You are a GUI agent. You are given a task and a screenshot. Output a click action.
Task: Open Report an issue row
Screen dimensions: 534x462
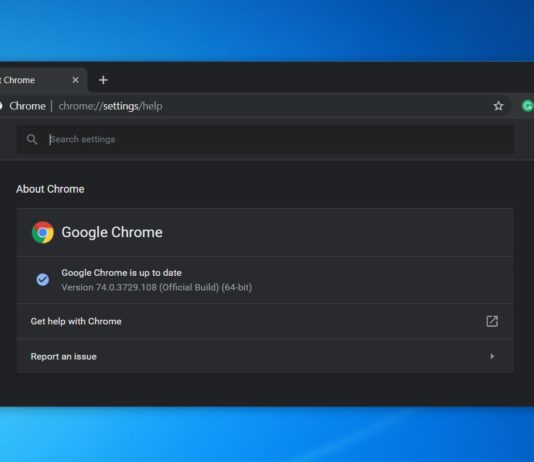265,356
